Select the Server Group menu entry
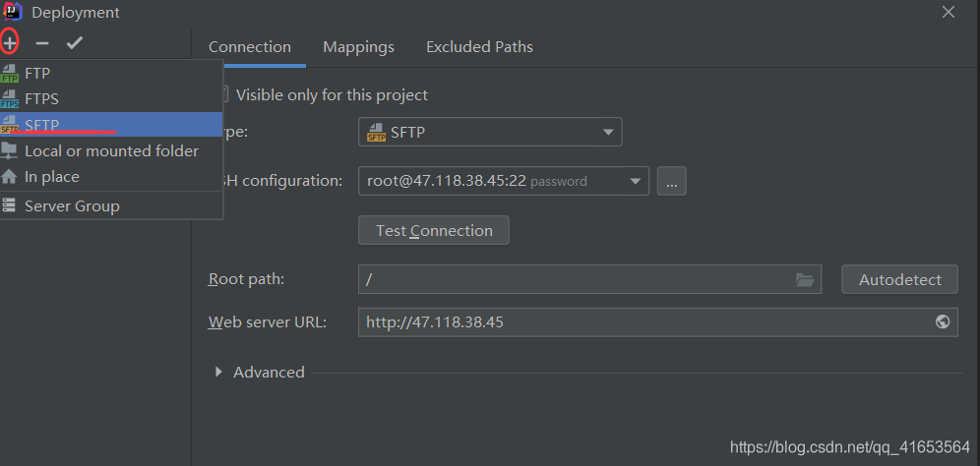The height and width of the screenshot is (466, 980). (x=111, y=206)
